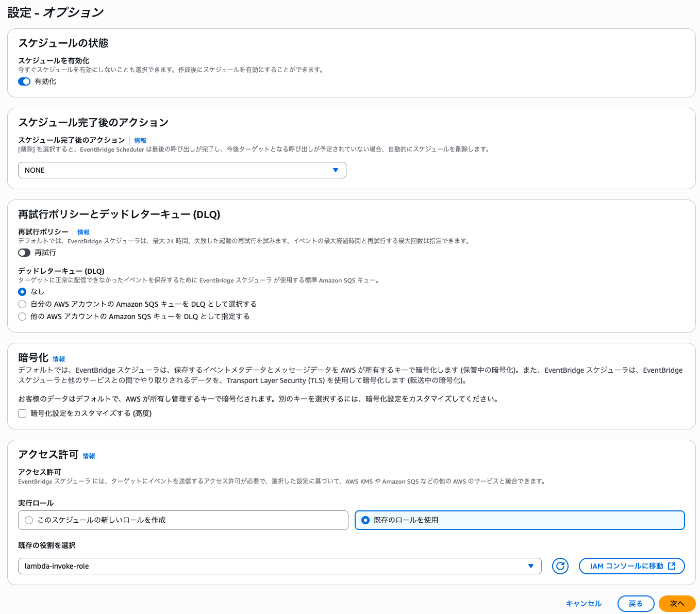Click 情報 link beside スケジュール完了後のアクション label

click(x=140, y=140)
